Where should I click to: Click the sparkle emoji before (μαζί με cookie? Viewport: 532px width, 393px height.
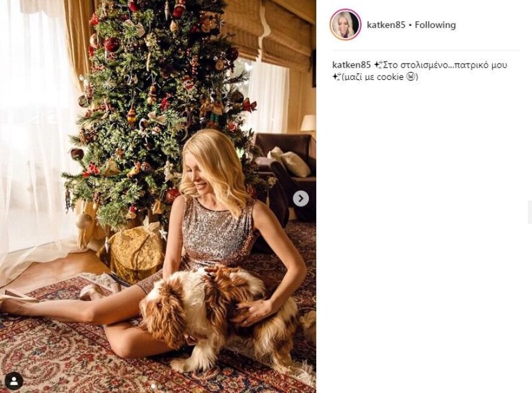[x=337, y=77]
